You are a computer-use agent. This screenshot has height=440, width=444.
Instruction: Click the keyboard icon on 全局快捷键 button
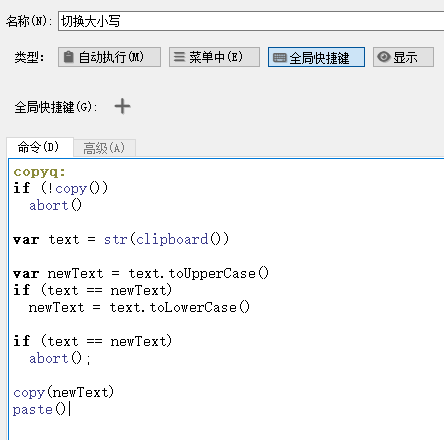pyautogui.click(x=279, y=58)
